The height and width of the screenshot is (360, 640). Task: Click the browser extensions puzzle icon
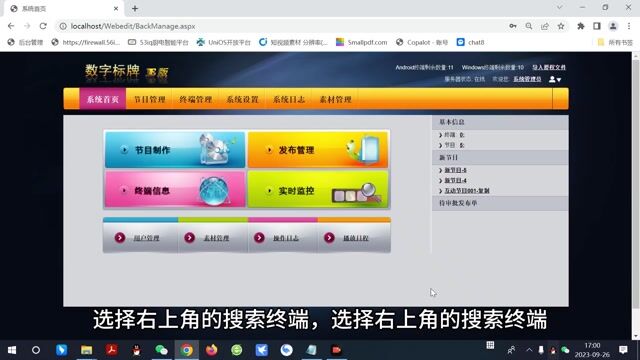pyautogui.click(x=580, y=26)
